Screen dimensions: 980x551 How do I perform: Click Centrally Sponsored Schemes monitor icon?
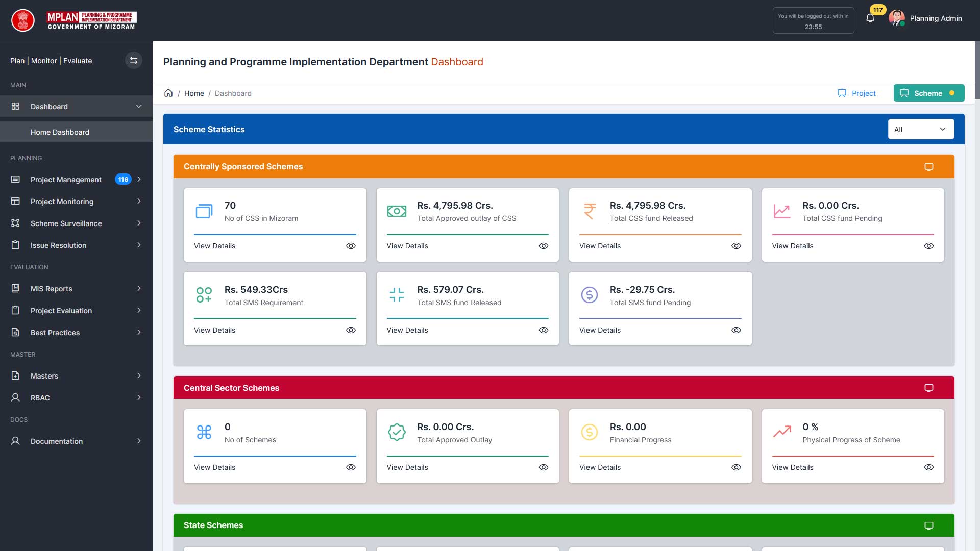928,167
